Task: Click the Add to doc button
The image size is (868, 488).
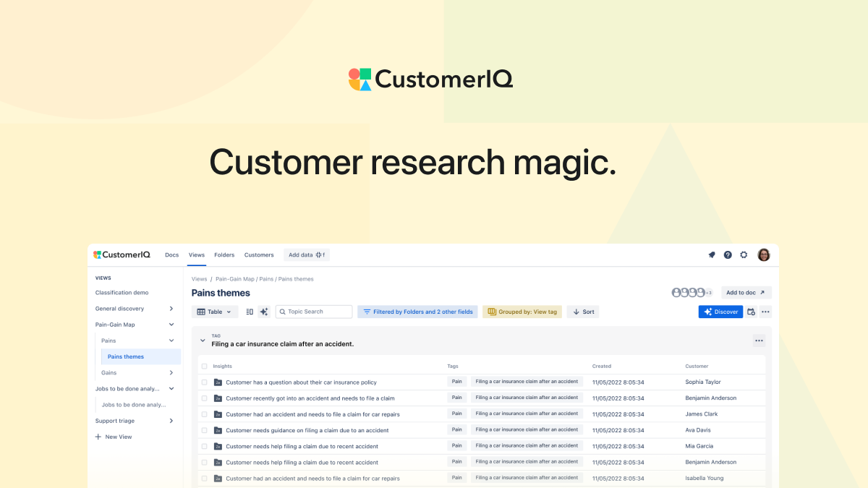Action: coord(746,292)
